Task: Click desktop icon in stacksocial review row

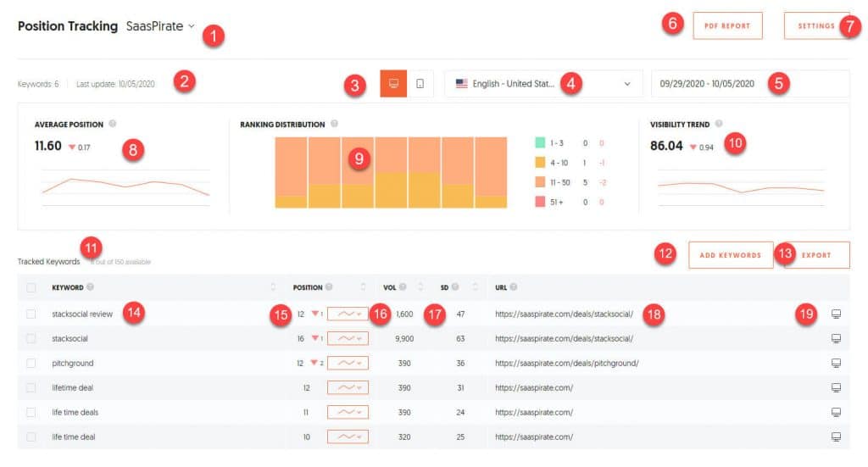Action: coord(836,314)
